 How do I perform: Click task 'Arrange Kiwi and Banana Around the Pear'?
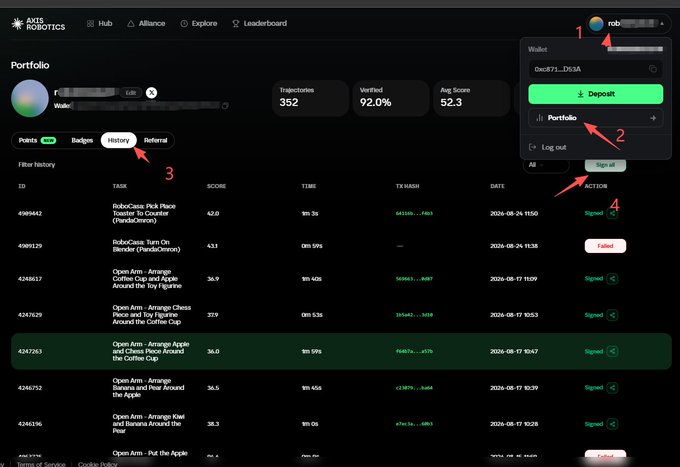click(148, 424)
